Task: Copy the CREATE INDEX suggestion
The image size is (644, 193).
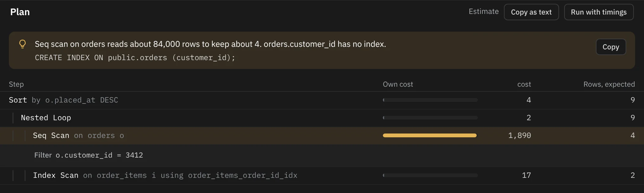Action: coord(611,47)
